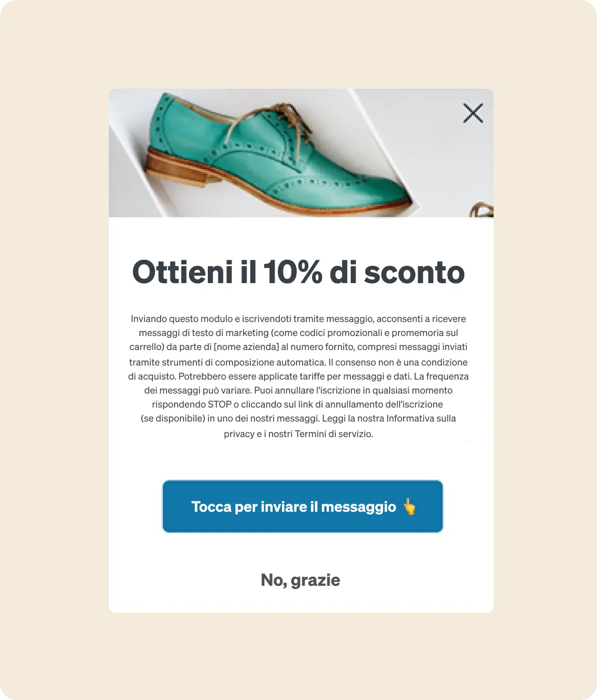This screenshot has width=597, height=700.
Task: Click the green brogue shoe banner image
Action: point(301,153)
